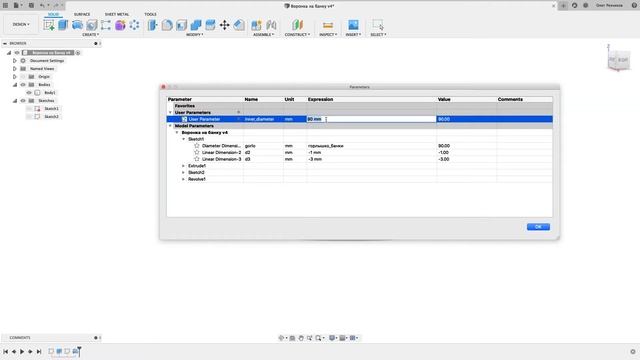Toggle visibility of Sketches folder
The width and height of the screenshot is (640, 360).
click(x=23, y=100)
